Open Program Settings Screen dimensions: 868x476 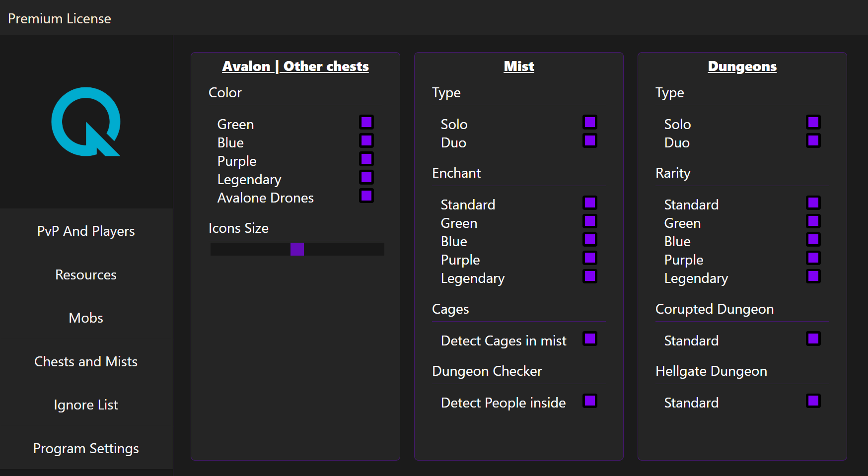(86, 449)
